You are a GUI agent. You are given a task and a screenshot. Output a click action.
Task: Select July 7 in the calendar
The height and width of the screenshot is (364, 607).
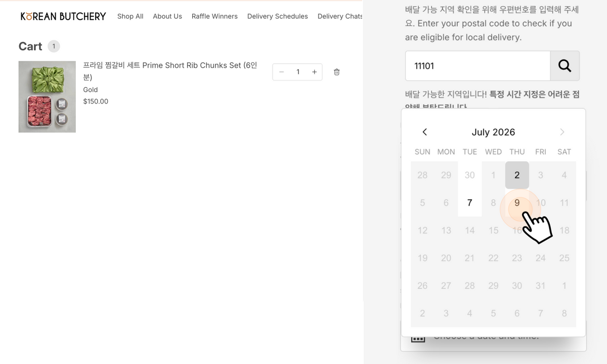pos(469,203)
